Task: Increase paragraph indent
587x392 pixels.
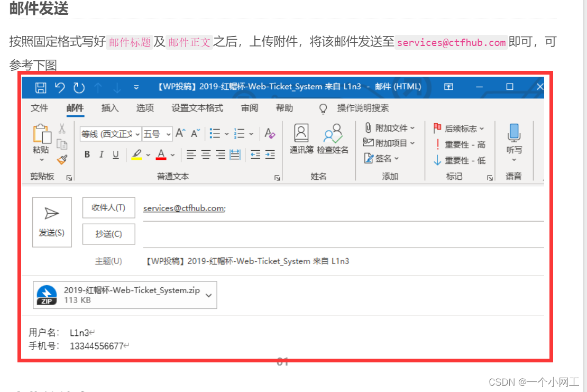Action: 270,154
